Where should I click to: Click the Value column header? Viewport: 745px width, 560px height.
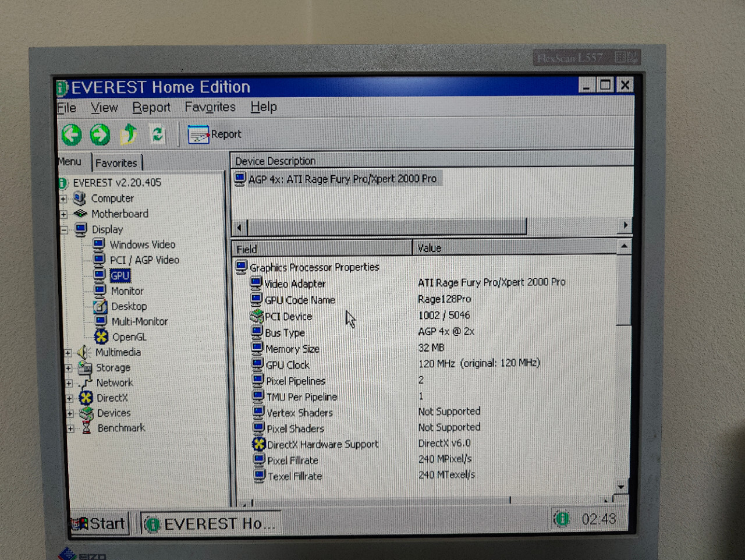[515, 247]
